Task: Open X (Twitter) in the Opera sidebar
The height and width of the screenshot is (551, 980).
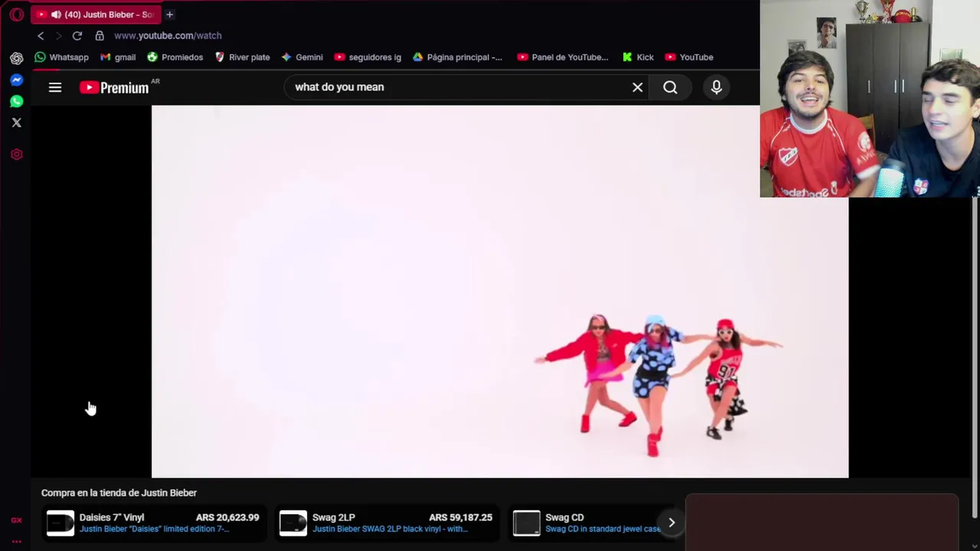Action: pos(16,122)
